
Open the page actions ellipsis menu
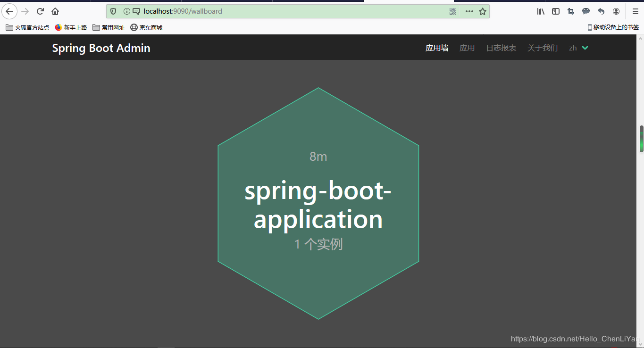coord(469,11)
